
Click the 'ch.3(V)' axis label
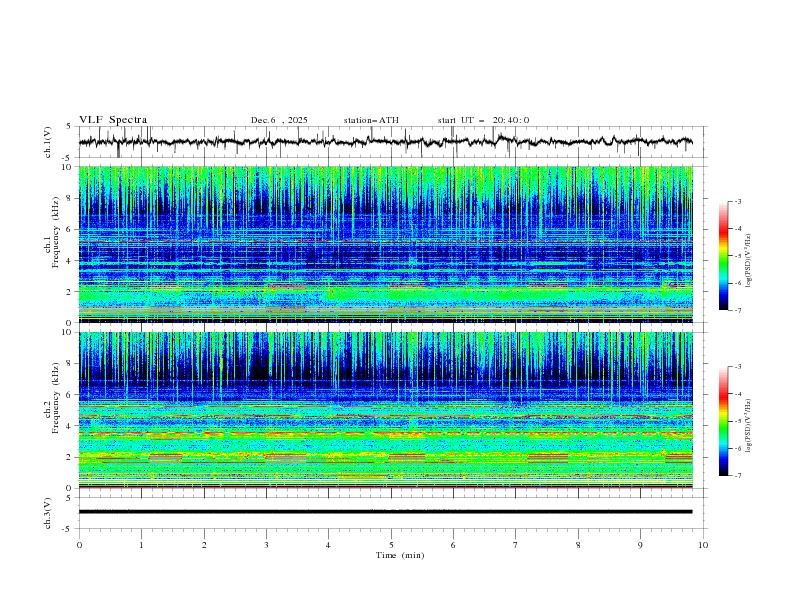[48, 513]
